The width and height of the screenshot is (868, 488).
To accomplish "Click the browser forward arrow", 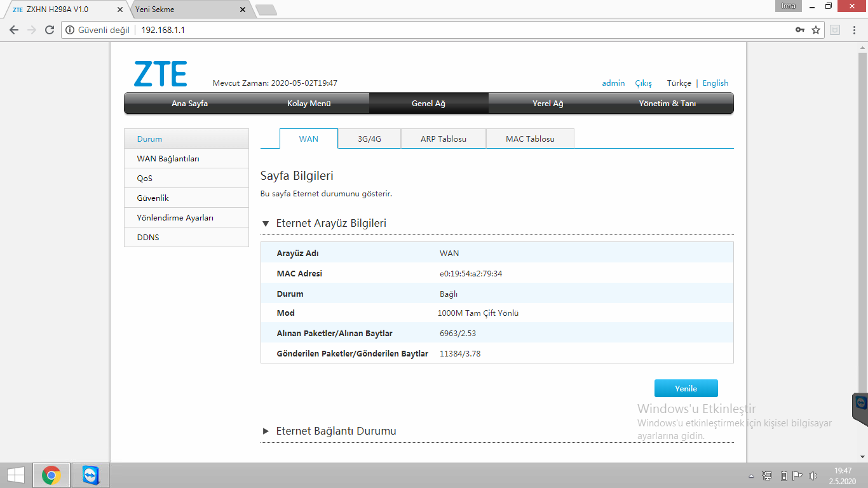I will pyautogui.click(x=32, y=30).
